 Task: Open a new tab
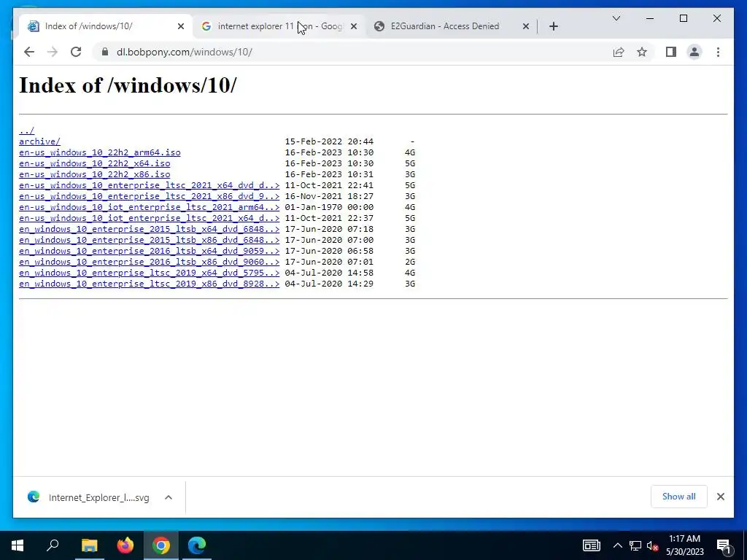tap(553, 26)
